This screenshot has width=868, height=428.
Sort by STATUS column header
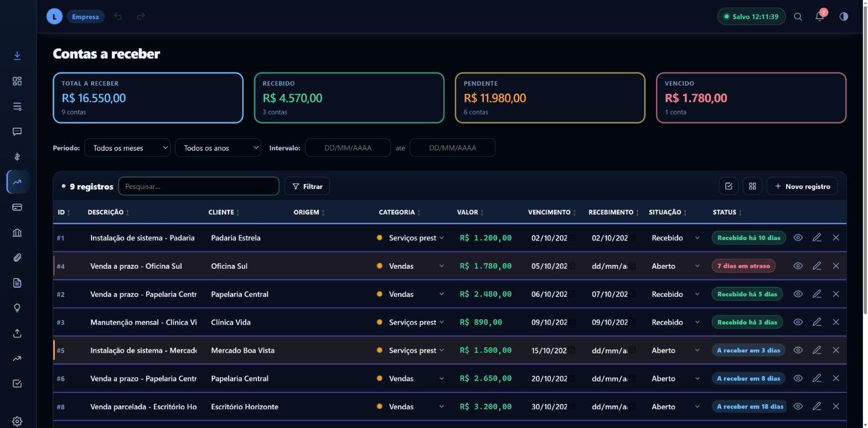727,212
